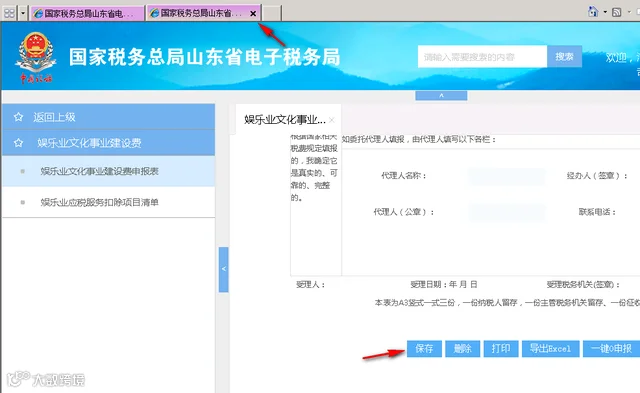This screenshot has height=393, width=640.
Task: Close the active second browser tab
Action: point(253,13)
